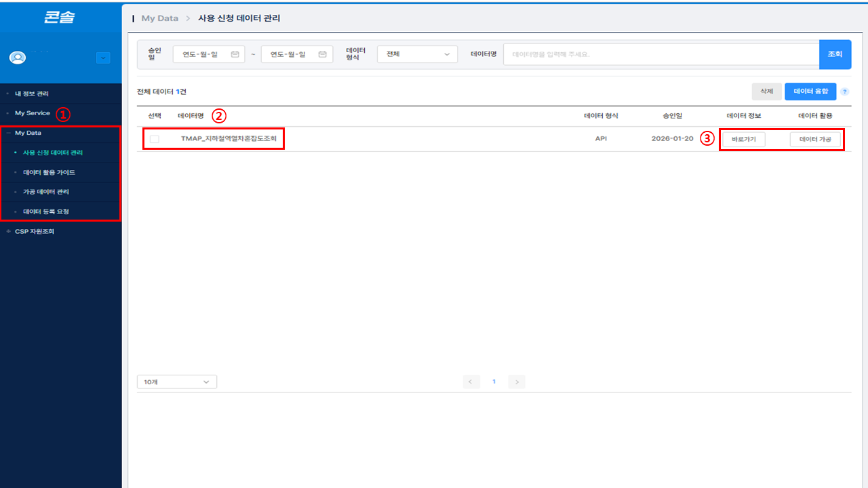Open calendar icon in end date field

(323, 54)
